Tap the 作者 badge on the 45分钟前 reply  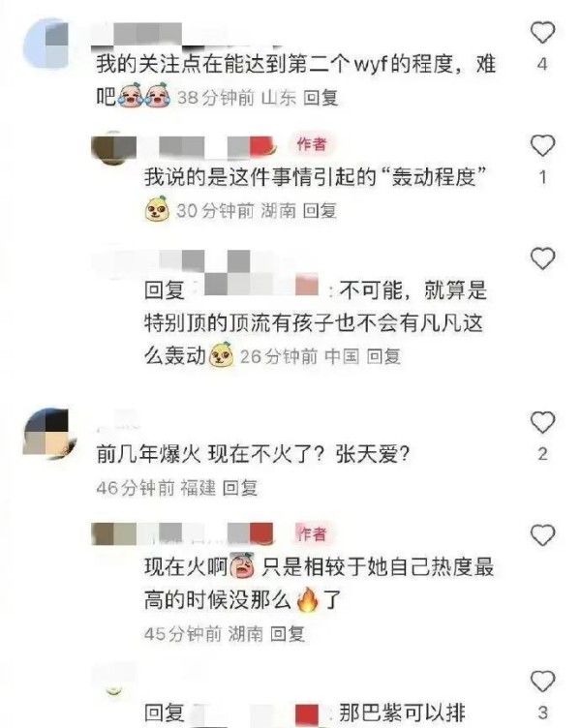click(x=311, y=533)
